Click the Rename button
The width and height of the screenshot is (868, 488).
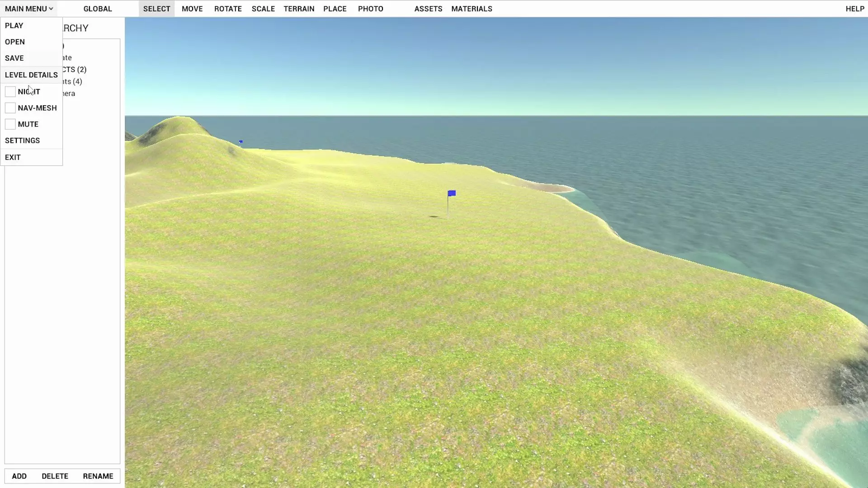click(98, 476)
